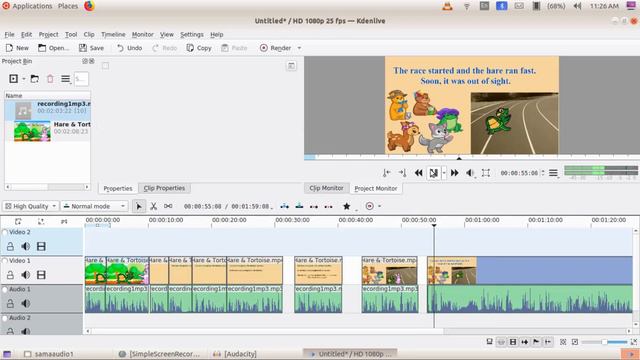
Task: Click the Save toolbar button
Action: click(x=91, y=48)
